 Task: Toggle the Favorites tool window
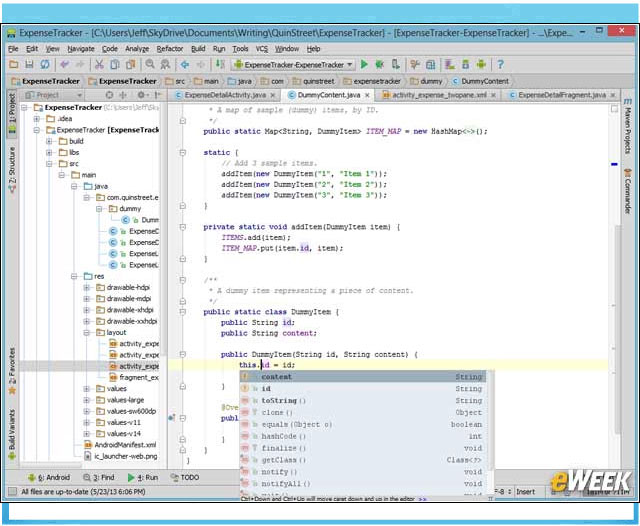[12, 370]
